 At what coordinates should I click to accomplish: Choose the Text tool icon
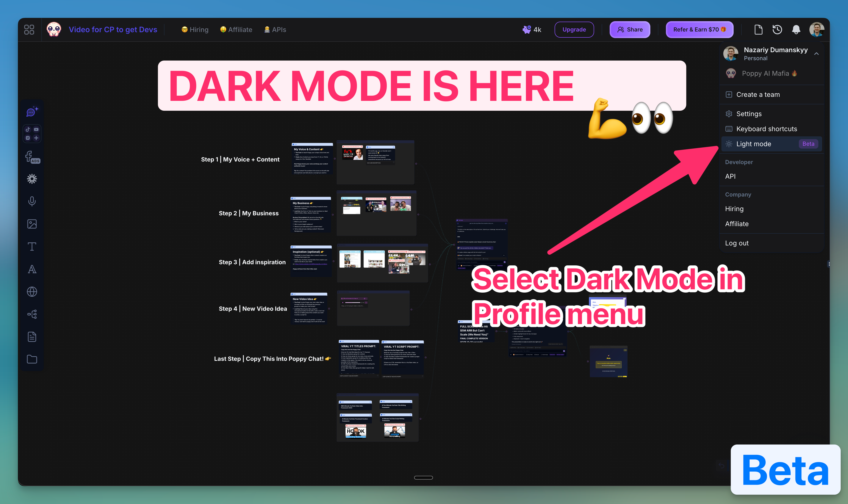(x=32, y=246)
